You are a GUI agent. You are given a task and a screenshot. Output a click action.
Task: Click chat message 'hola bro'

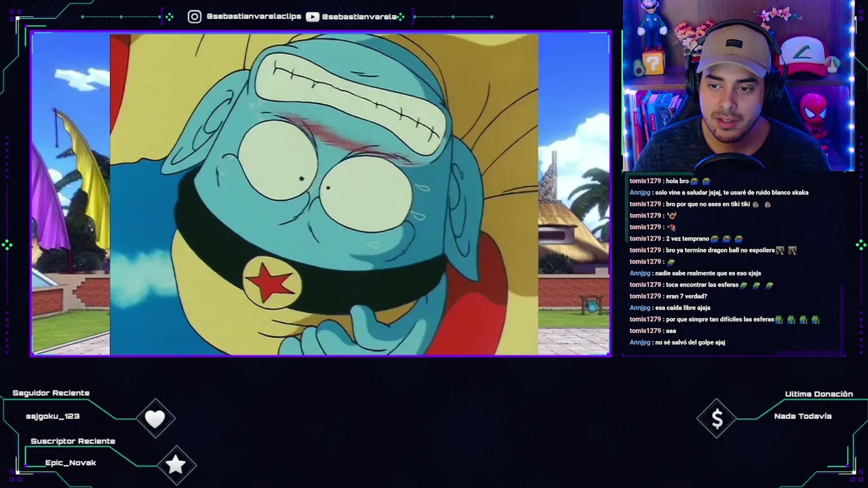coord(670,181)
